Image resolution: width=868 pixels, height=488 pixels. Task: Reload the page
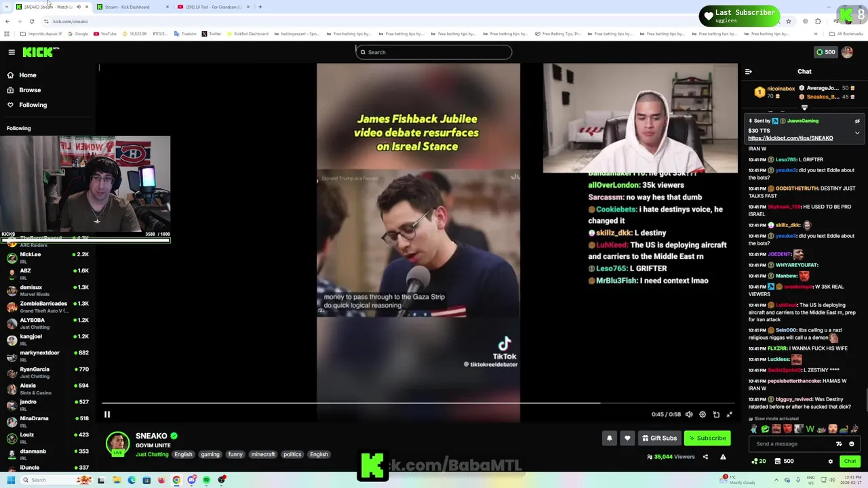pyautogui.click(x=31, y=22)
